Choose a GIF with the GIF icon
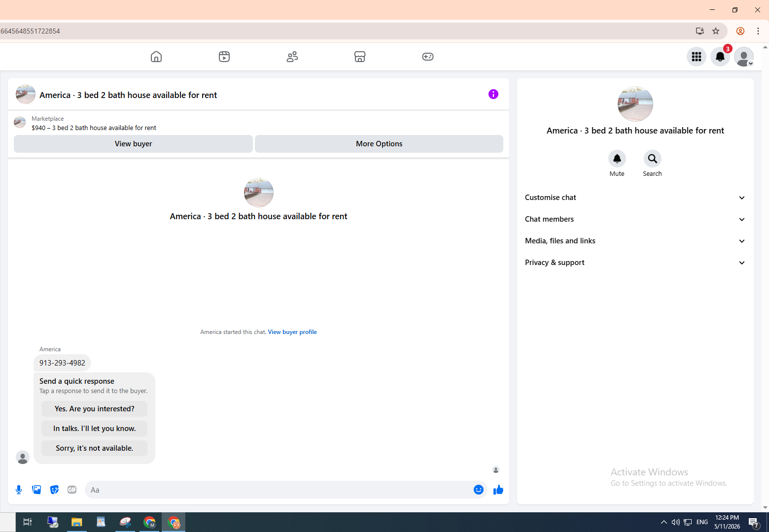The height and width of the screenshot is (532, 769). coord(72,490)
